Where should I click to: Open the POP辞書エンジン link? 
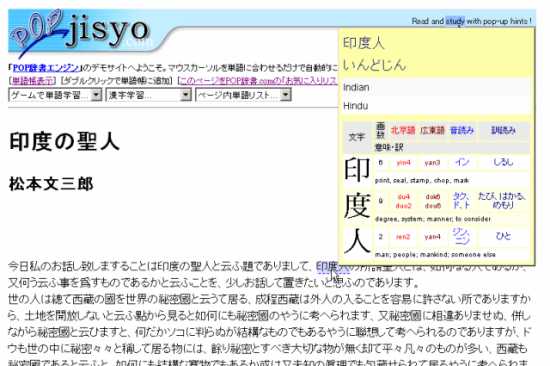click(x=46, y=68)
